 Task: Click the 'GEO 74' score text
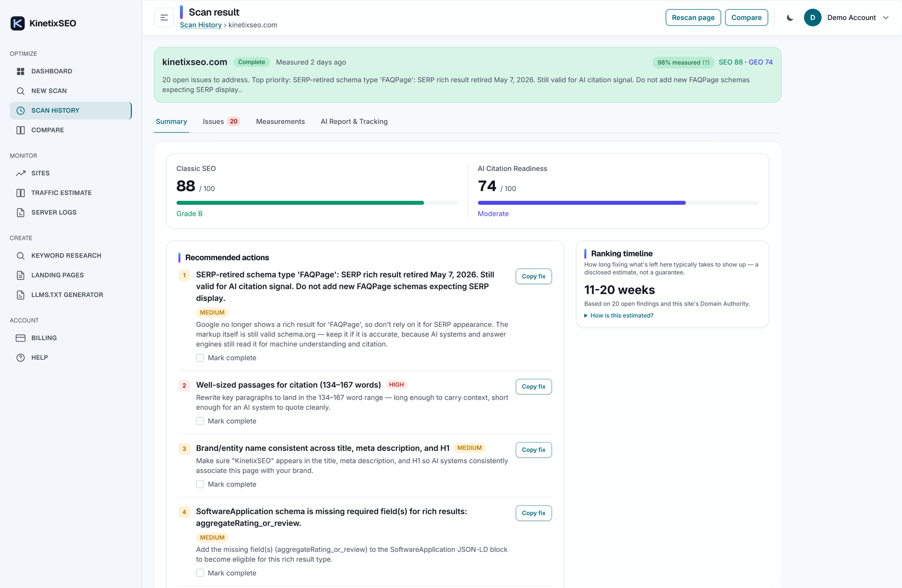[x=760, y=63]
